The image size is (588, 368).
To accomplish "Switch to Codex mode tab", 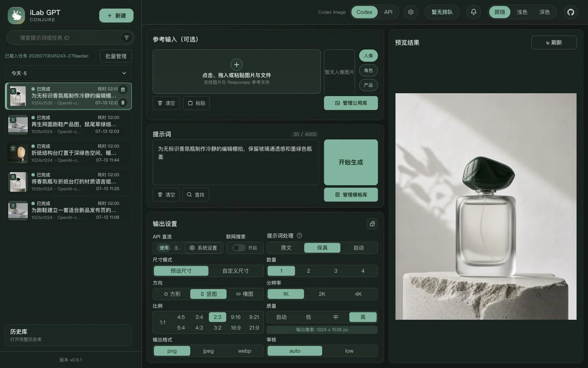I will coord(364,12).
